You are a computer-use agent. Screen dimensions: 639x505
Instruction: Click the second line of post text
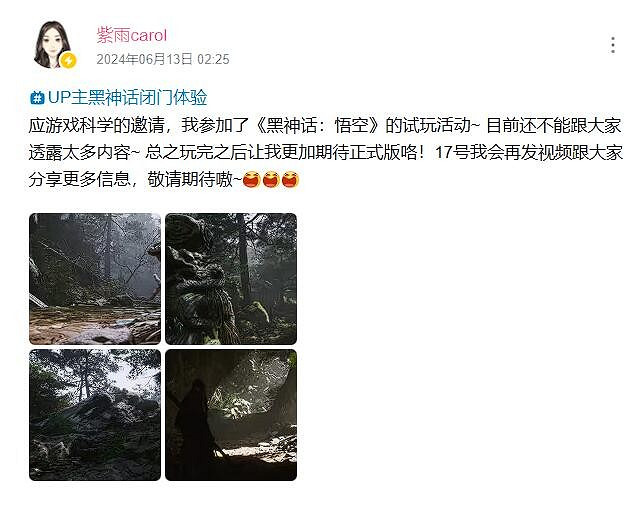click(326, 152)
